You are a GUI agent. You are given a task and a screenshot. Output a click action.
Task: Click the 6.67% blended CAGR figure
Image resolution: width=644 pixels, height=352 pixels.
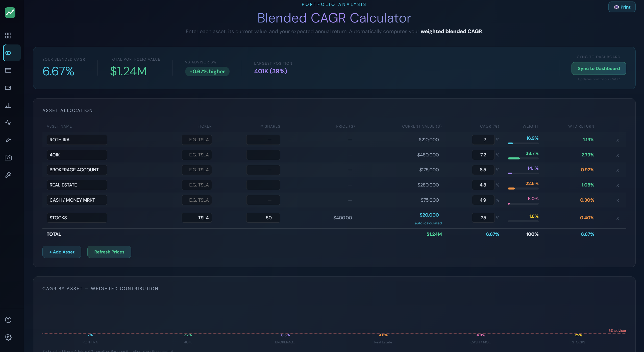click(58, 71)
